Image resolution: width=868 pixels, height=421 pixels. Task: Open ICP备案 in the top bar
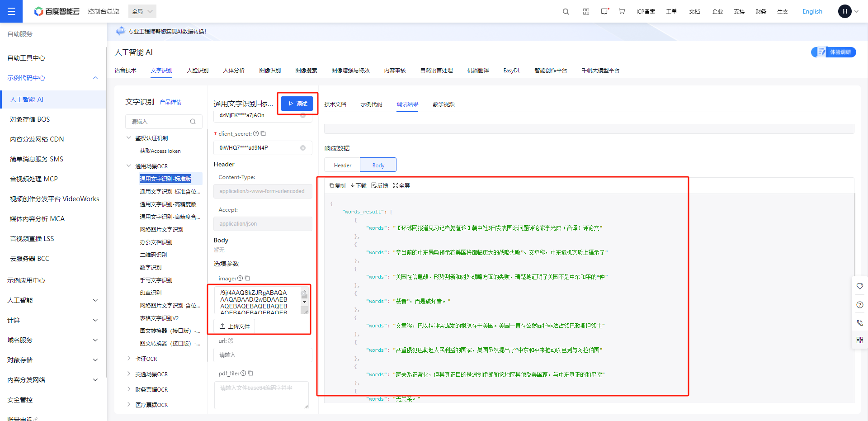pyautogui.click(x=646, y=11)
